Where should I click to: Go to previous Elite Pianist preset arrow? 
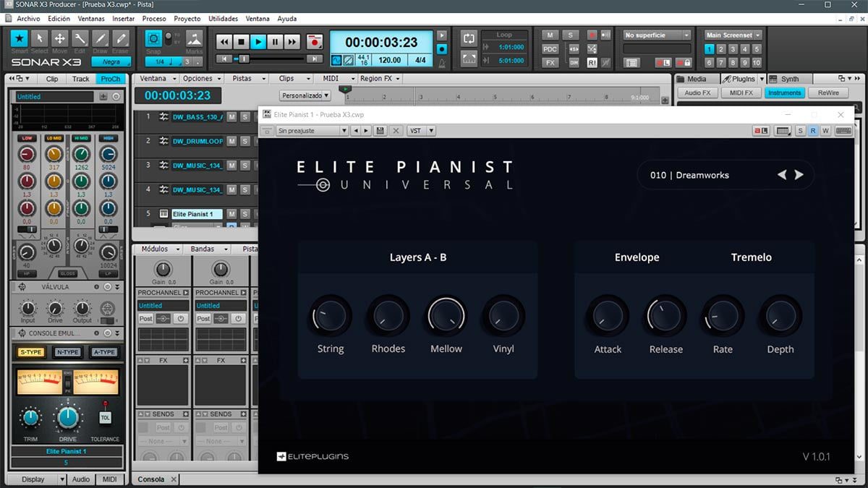coord(782,174)
